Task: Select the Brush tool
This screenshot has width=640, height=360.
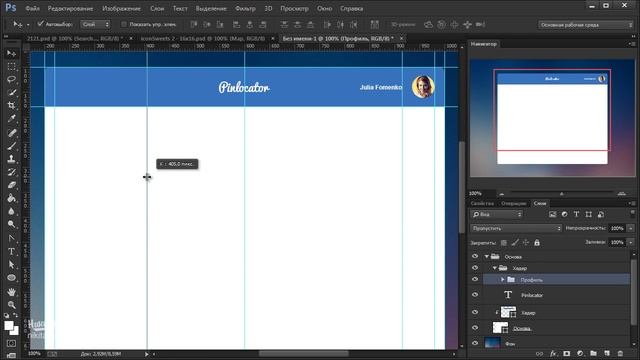Action: point(11,146)
